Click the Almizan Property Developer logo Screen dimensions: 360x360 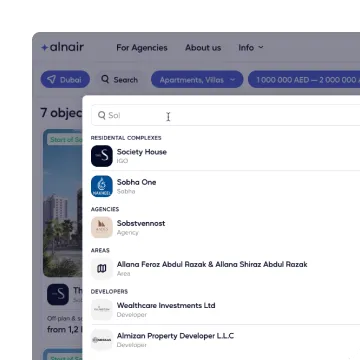102,340
